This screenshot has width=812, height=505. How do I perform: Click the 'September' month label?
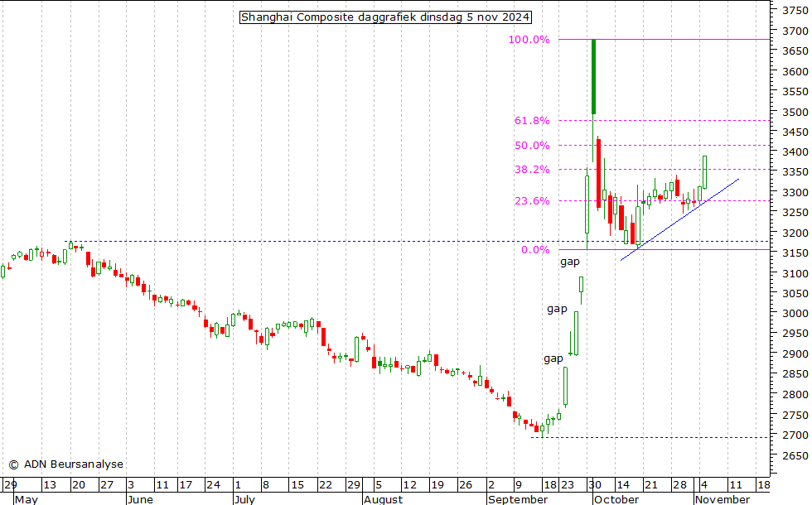pos(518,499)
